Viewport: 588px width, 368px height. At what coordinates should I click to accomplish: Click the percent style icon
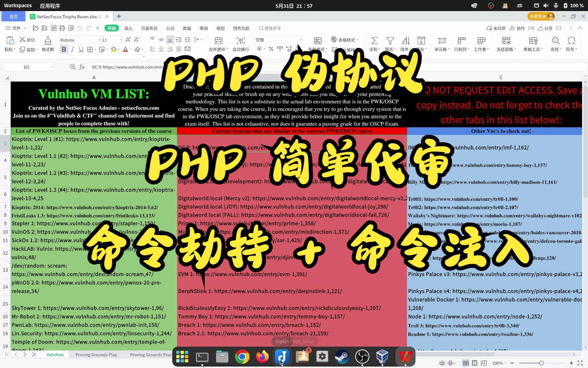pyautogui.click(x=271, y=49)
